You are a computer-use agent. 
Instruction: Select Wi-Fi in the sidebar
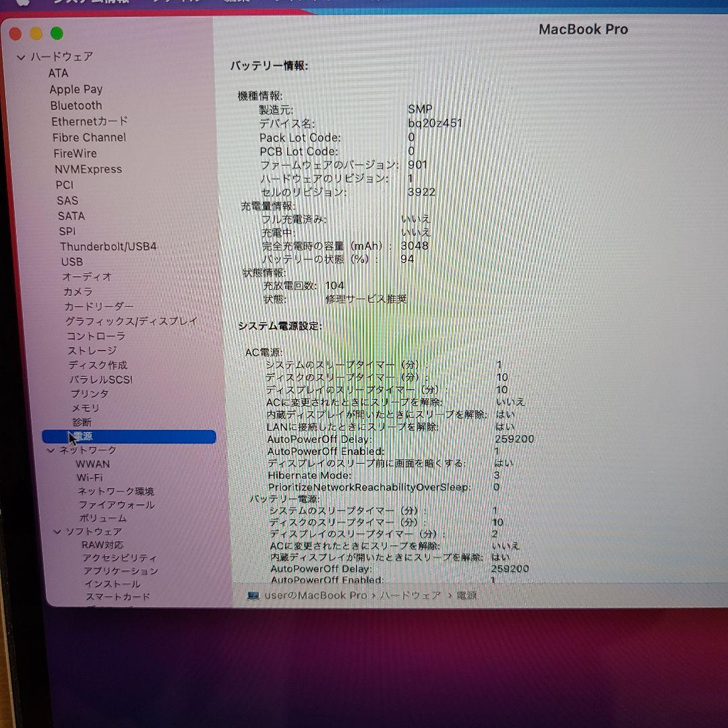click(90, 477)
